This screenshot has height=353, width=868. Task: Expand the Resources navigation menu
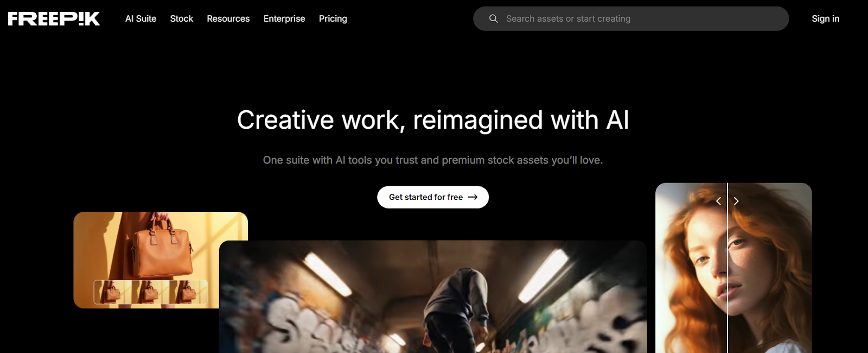[x=228, y=18]
